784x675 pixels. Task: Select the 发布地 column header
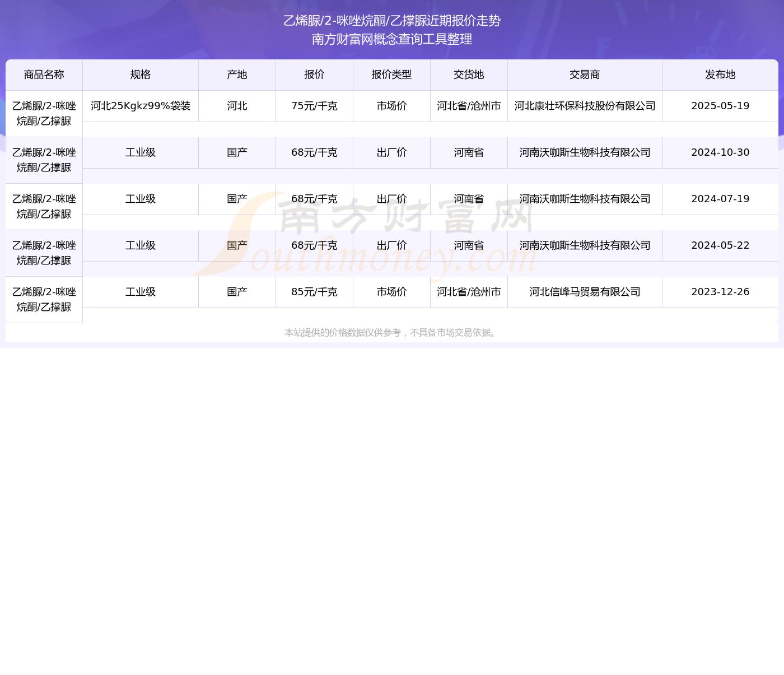tap(720, 75)
